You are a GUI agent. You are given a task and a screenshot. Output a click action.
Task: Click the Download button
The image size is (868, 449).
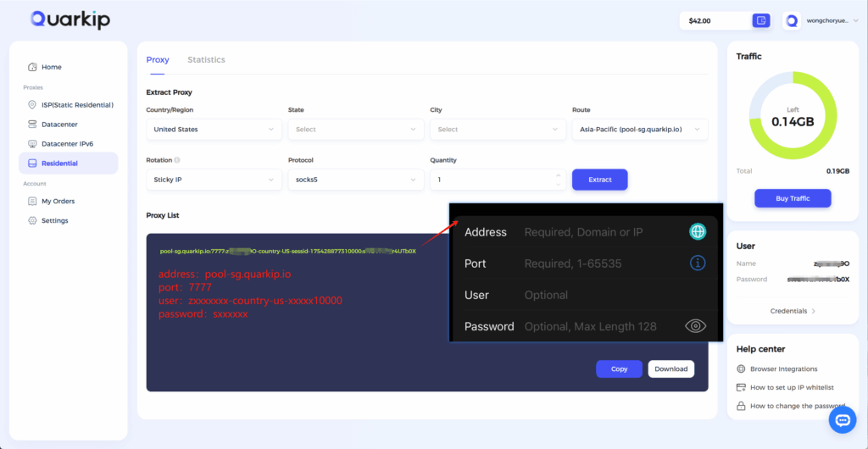tap(671, 369)
